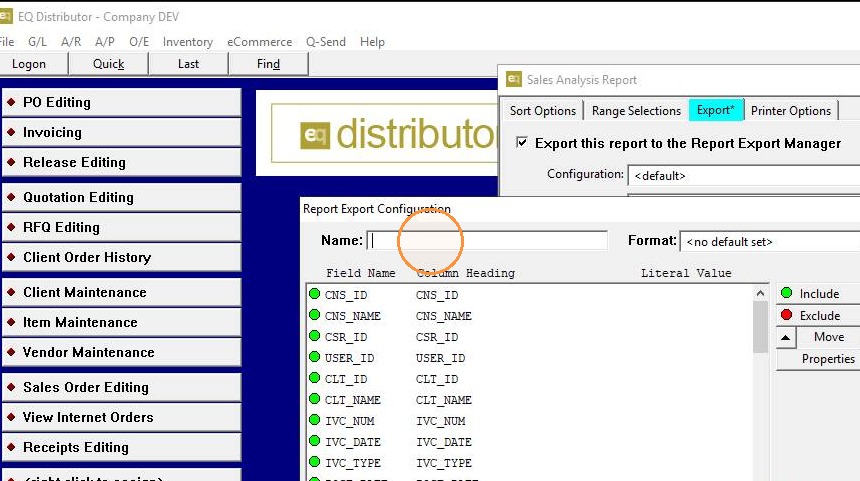The width and height of the screenshot is (860, 481).
Task: Click the up arrow next to Move
Action: [785, 337]
